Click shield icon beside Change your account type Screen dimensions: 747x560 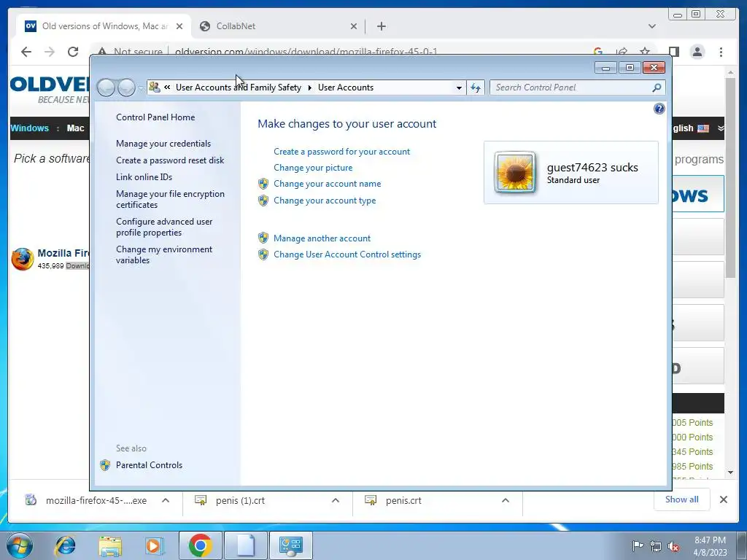(x=263, y=201)
